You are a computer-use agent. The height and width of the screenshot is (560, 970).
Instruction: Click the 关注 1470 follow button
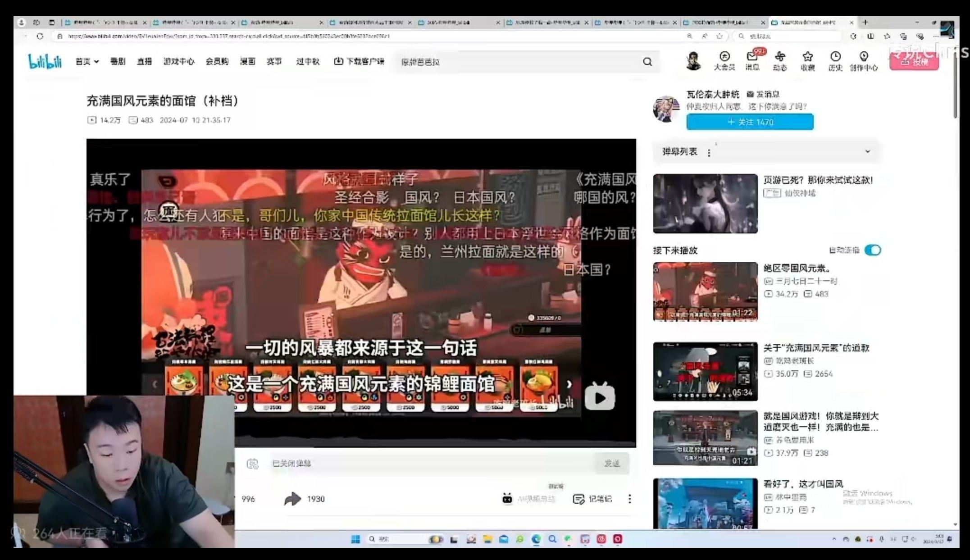point(750,122)
